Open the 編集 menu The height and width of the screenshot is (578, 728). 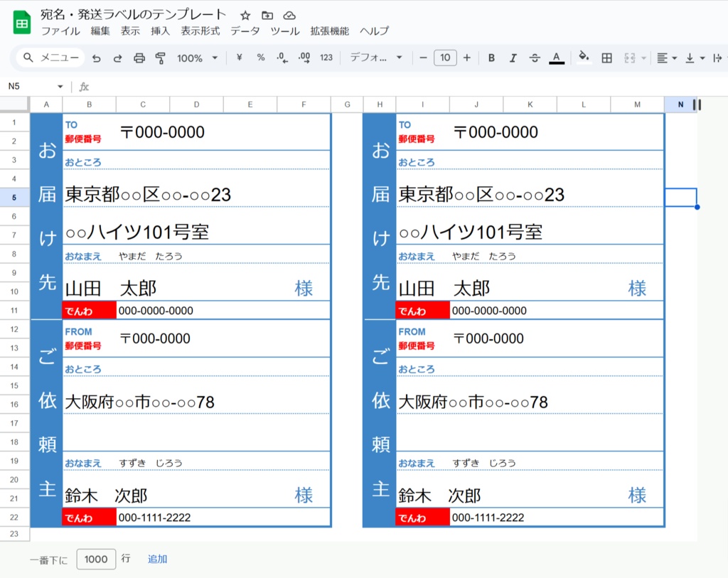click(x=100, y=31)
